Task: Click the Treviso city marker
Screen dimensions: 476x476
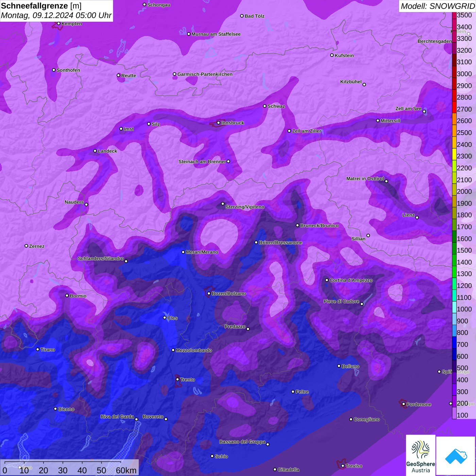Action: coord(343,466)
